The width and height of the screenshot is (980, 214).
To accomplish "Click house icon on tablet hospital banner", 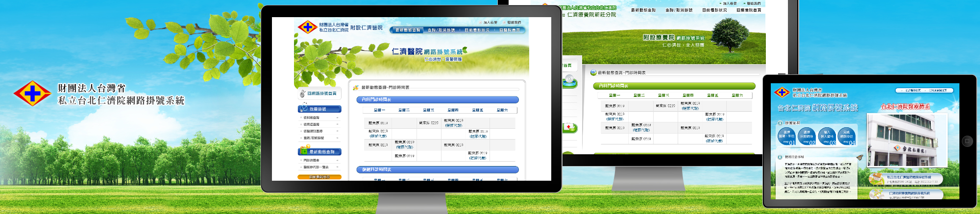I will (877, 179).
